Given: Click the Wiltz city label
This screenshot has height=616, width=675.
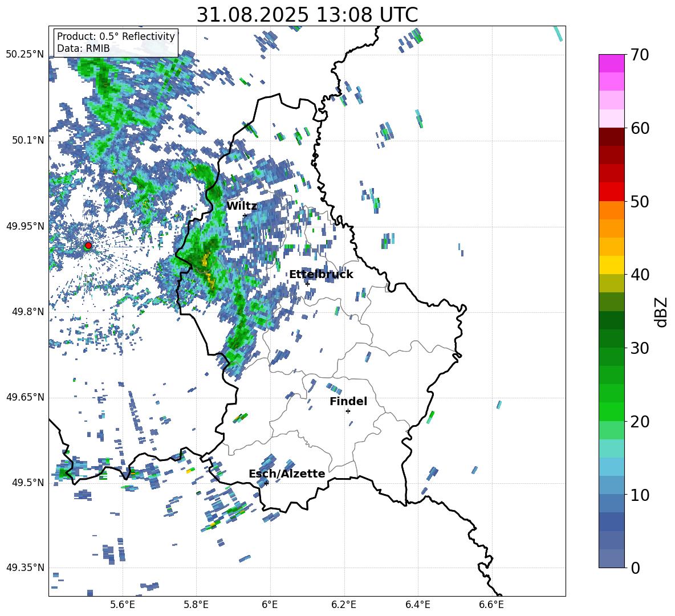Looking at the screenshot, I should click(242, 206).
